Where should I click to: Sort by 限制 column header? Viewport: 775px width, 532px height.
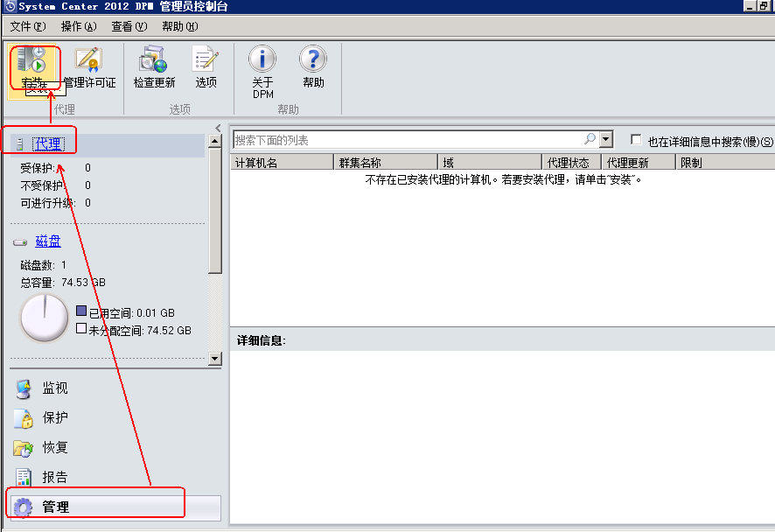(725, 162)
